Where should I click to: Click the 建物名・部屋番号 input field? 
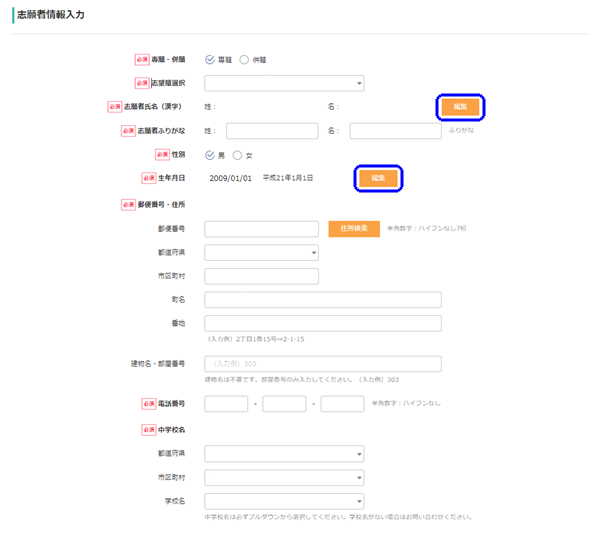(x=323, y=364)
